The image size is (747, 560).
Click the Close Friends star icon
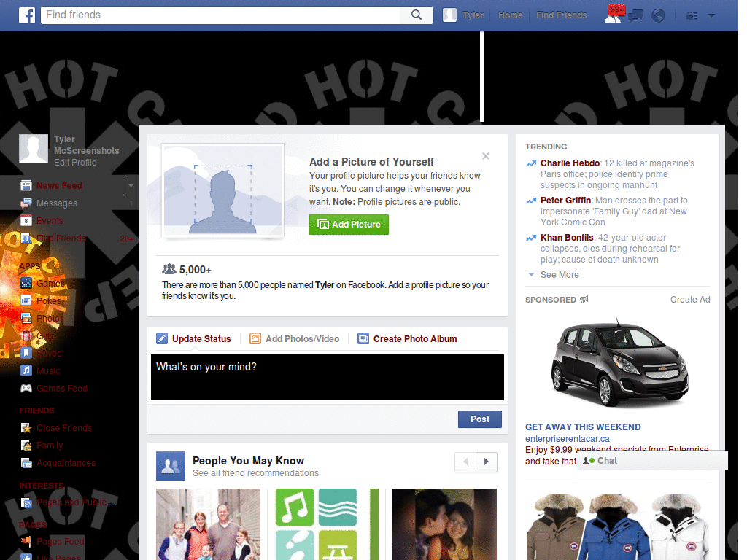pos(26,427)
